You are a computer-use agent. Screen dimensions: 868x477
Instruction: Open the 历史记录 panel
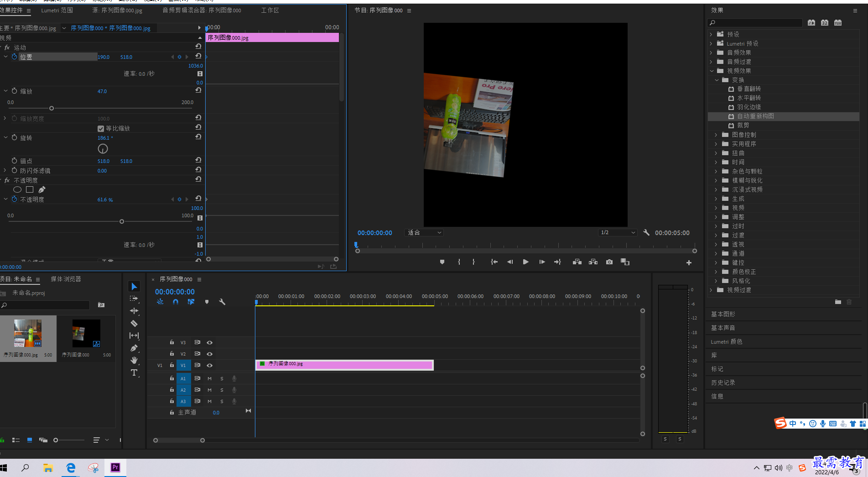coord(723,383)
